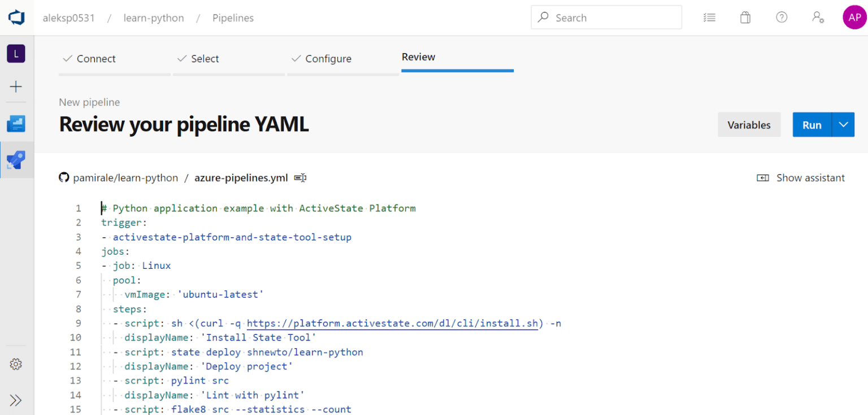This screenshot has width=868, height=415.
Task: Switch to the Configure step tab
Action: [x=328, y=58]
